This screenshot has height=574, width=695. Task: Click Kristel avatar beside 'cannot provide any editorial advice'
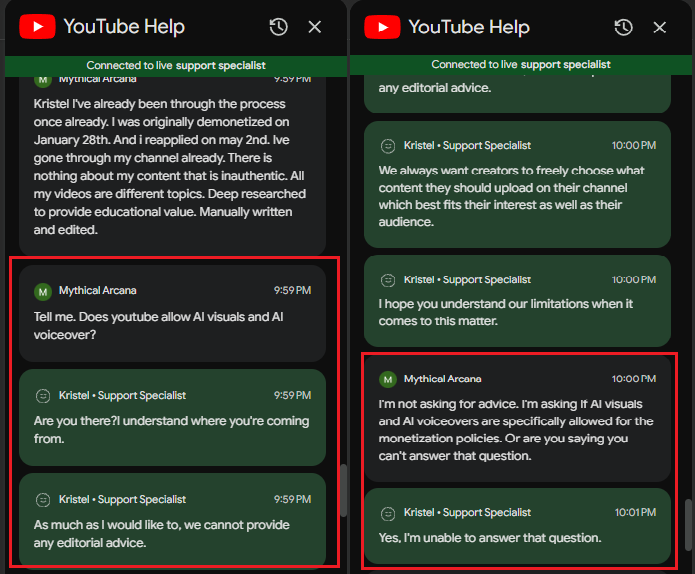pyautogui.click(x=43, y=500)
